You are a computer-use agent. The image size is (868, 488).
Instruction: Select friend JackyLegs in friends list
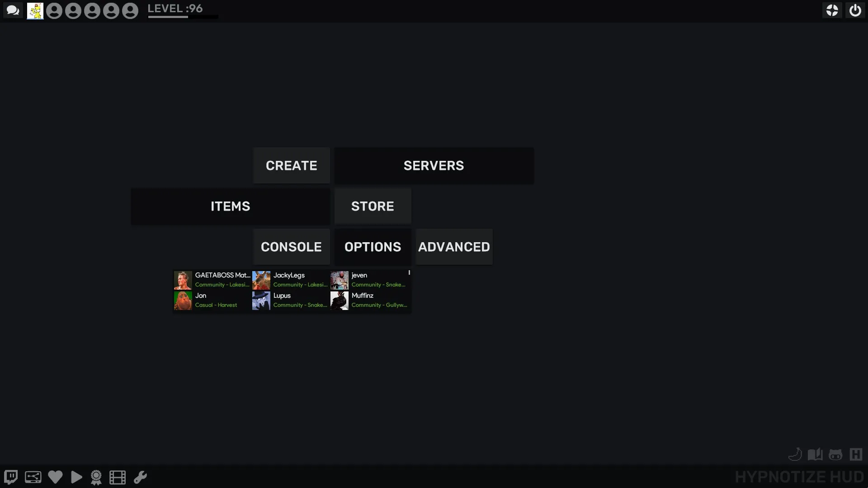coord(290,280)
